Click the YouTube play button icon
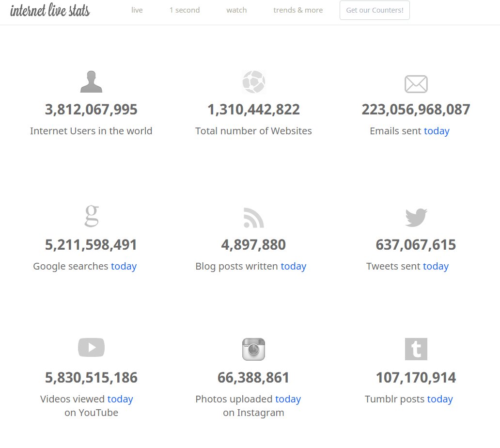500x448 pixels. [91, 347]
